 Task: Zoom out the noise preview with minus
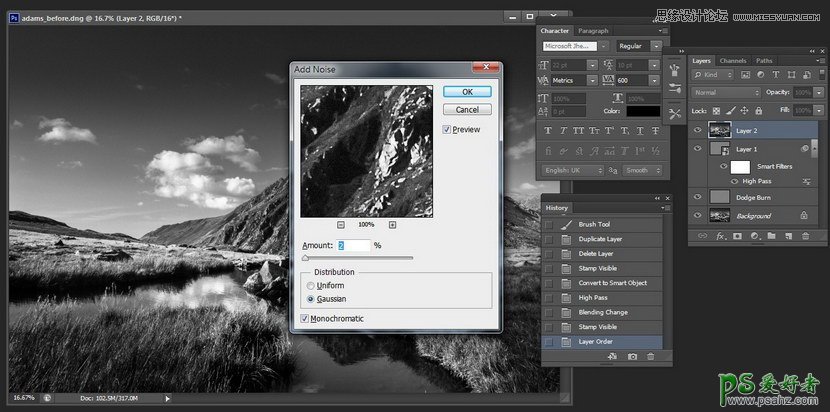tap(341, 225)
